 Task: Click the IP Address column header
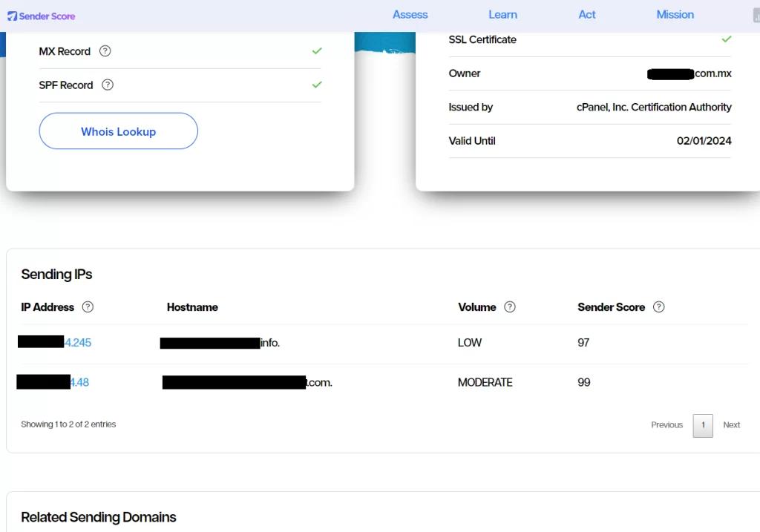click(x=47, y=307)
